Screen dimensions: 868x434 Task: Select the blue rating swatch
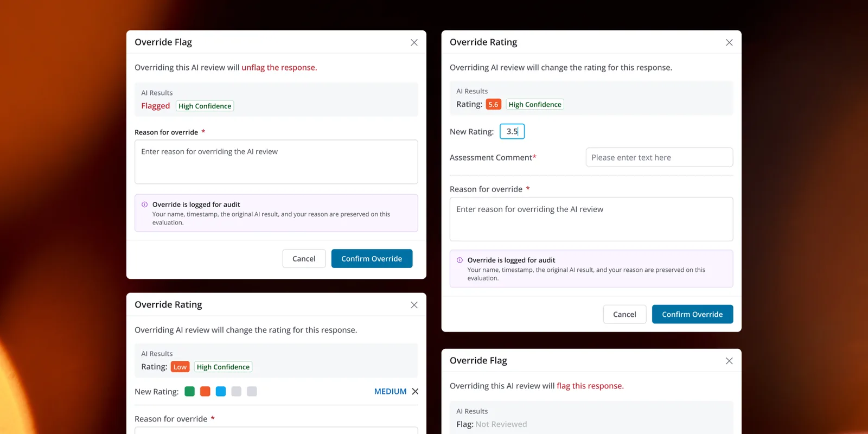(221, 391)
